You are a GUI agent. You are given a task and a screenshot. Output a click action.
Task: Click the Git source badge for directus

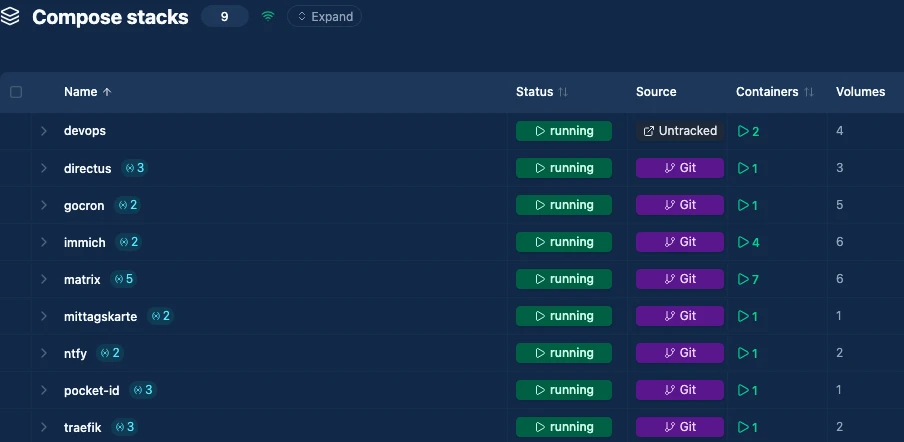(680, 168)
